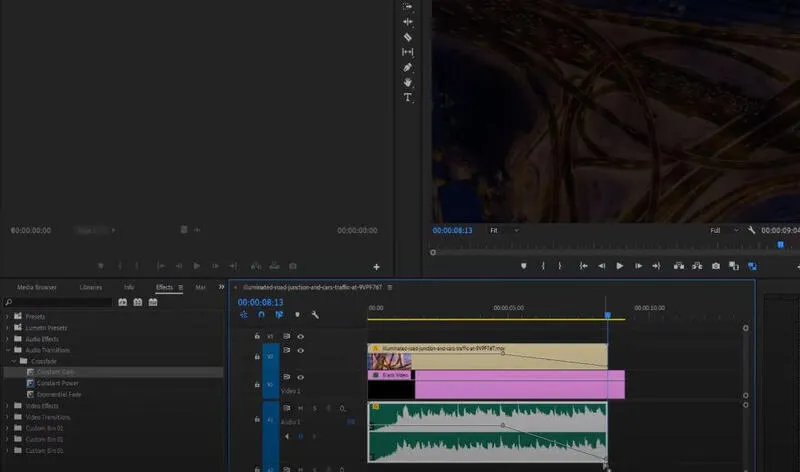Expand the Video Effects folder
The image size is (800, 472).
[8, 405]
